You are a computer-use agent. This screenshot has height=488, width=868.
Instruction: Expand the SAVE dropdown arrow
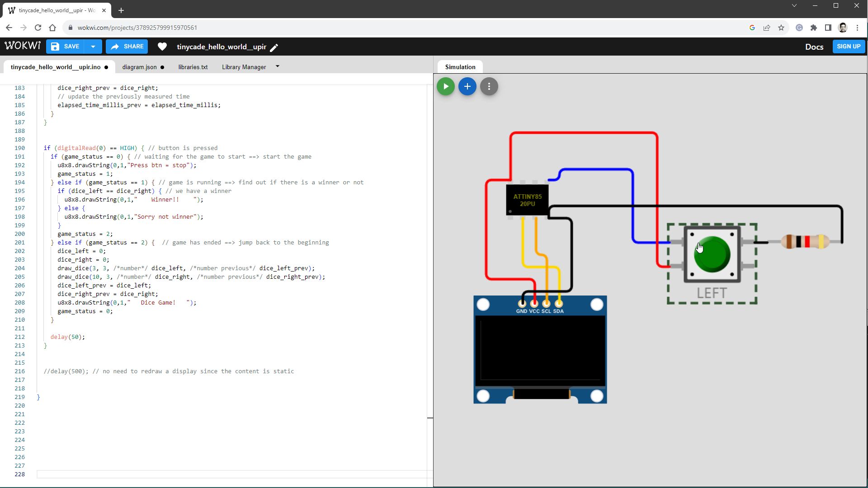coord(93,46)
